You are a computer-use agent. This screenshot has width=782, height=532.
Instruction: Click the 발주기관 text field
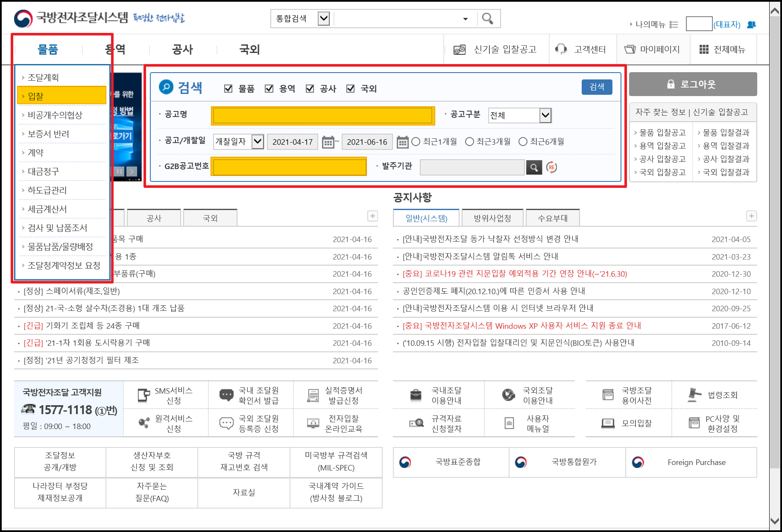(x=472, y=167)
